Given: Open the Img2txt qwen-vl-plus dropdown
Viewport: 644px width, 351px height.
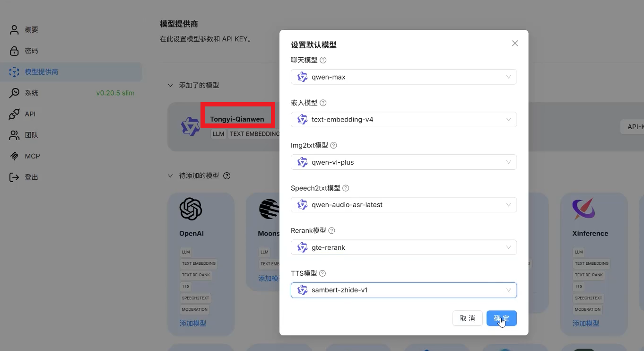Looking at the screenshot, I should (x=404, y=162).
